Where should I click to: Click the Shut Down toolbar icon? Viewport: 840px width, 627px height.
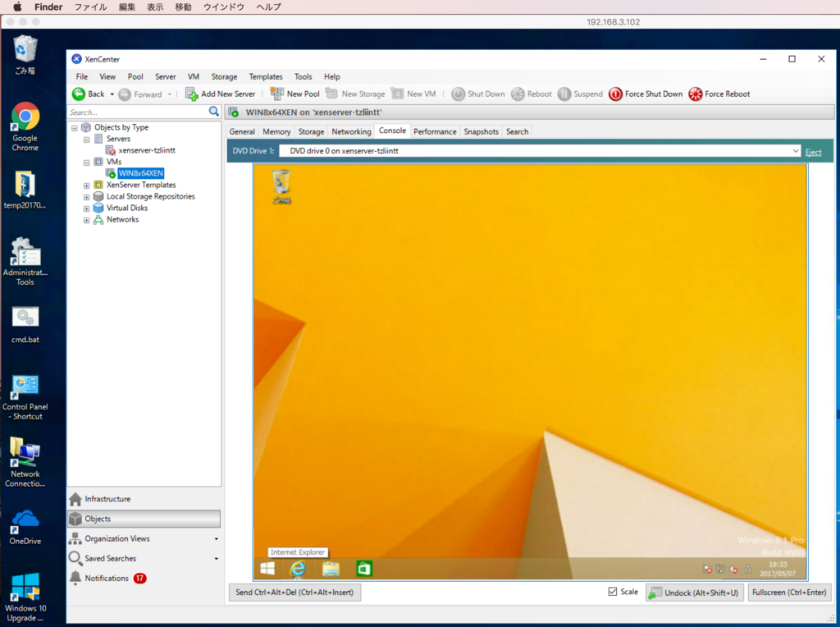pyautogui.click(x=458, y=94)
